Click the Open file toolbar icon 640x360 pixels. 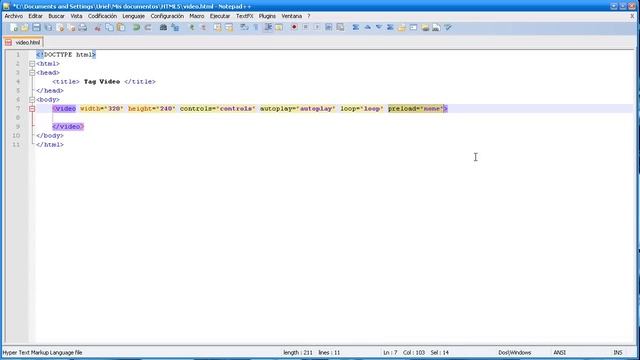25,28
